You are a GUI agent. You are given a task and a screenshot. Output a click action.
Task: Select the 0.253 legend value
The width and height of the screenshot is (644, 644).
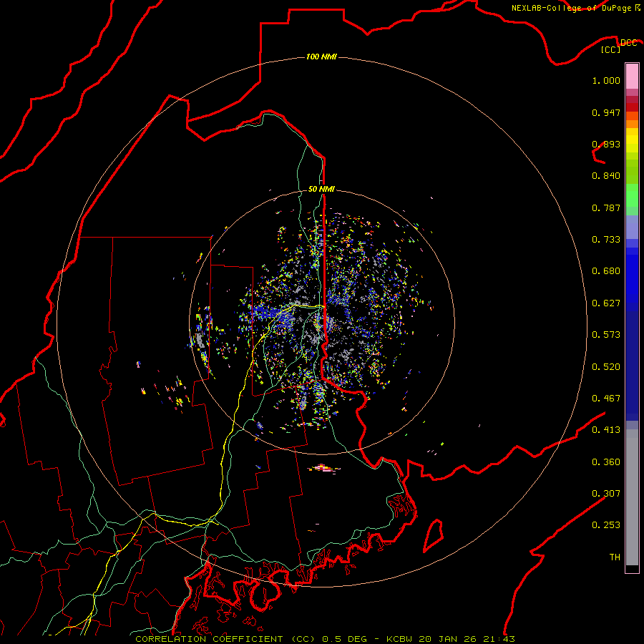[606, 525]
